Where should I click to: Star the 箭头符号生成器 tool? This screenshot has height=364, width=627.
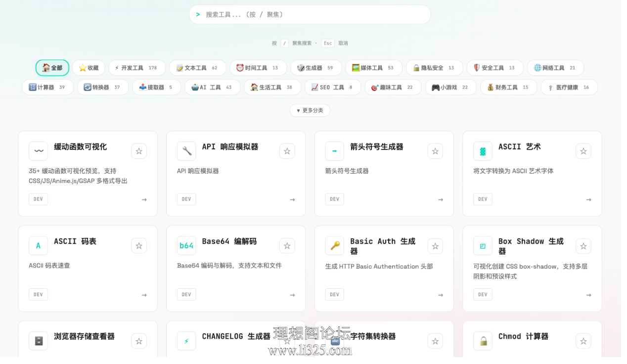point(435,151)
